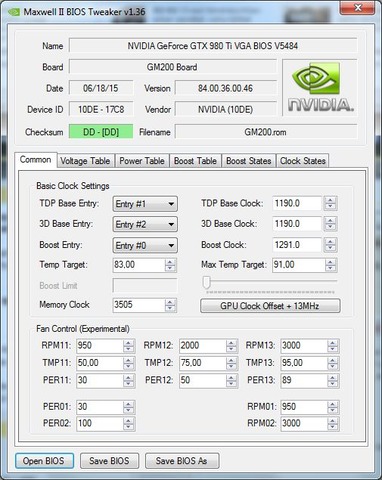Viewport: 382px width, 480px height.
Task: Click GPU Clock Offset + 13MHz button
Action: (x=270, y=306)
